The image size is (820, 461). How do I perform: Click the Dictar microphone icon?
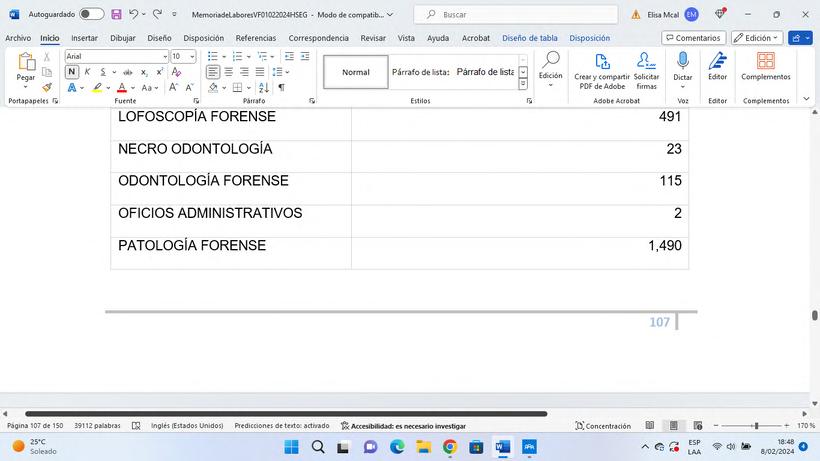pos(682,61)
